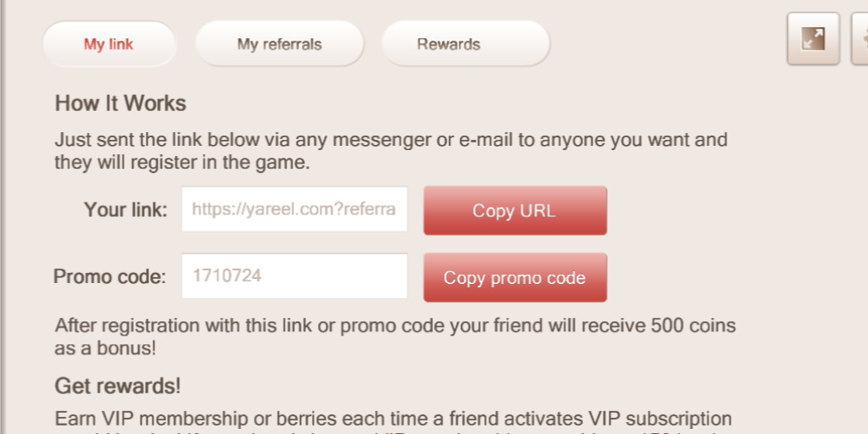This screenshot has height=434, width=868.
Task: Click the Promo code: label
Action: point(109,276)
